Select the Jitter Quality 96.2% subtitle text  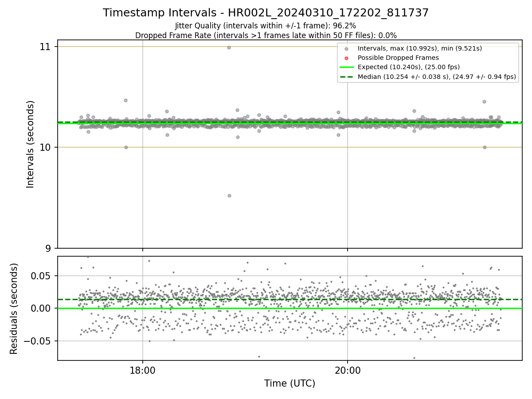[x=266, y=26]
